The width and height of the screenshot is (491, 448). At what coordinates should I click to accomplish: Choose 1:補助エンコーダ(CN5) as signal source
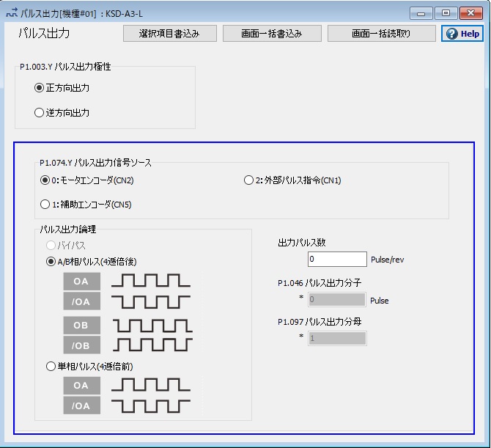(45, 205)
